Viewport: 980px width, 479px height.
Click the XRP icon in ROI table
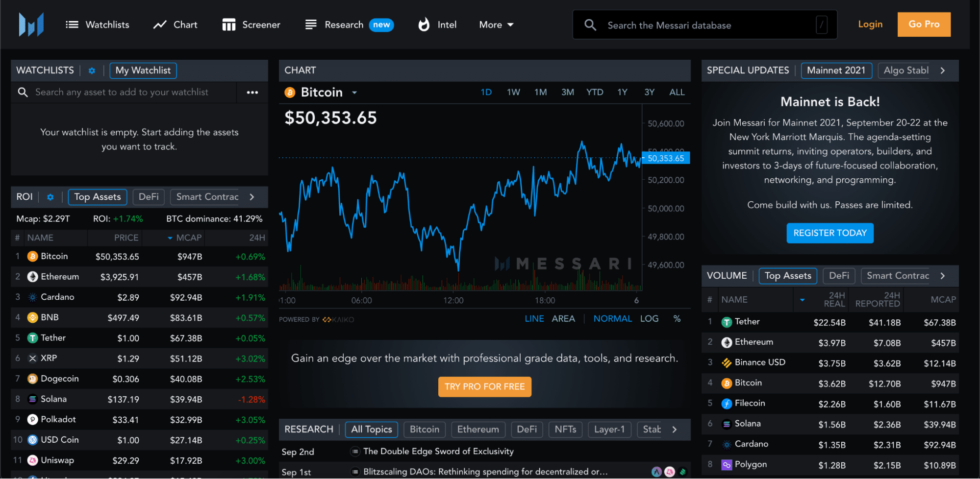(x=32, y=359)
